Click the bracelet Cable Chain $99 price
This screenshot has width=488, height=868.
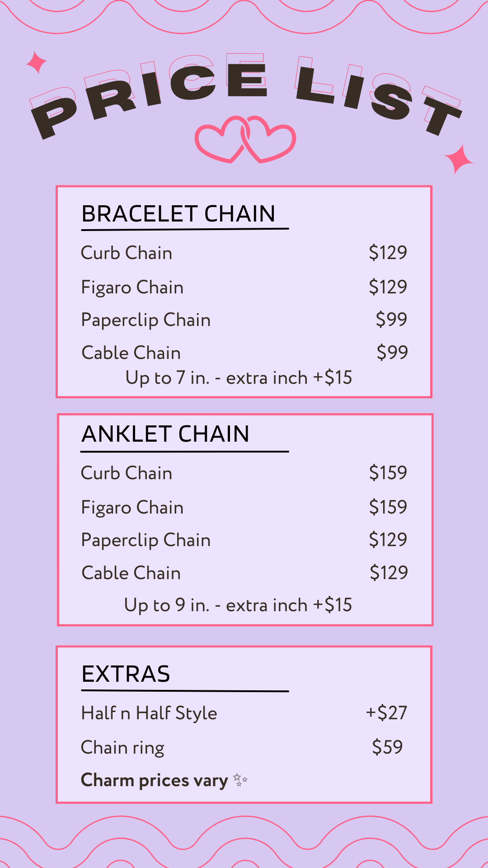pyautogui.click(x=392, y=352)
